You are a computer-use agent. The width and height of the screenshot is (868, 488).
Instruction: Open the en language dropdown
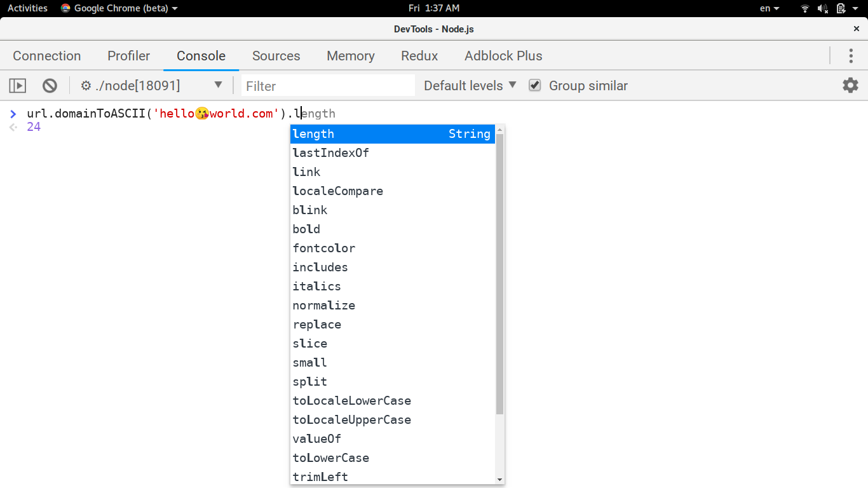tap(770, 8)
